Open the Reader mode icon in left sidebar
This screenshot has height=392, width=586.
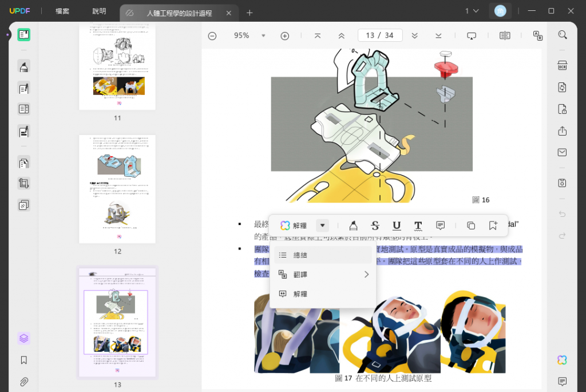23,35
